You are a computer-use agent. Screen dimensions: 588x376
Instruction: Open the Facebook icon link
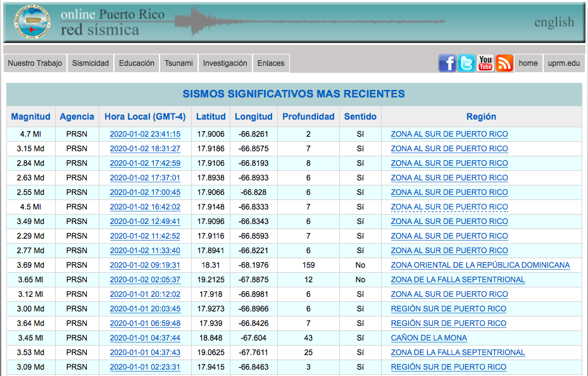tap(447, 63)
